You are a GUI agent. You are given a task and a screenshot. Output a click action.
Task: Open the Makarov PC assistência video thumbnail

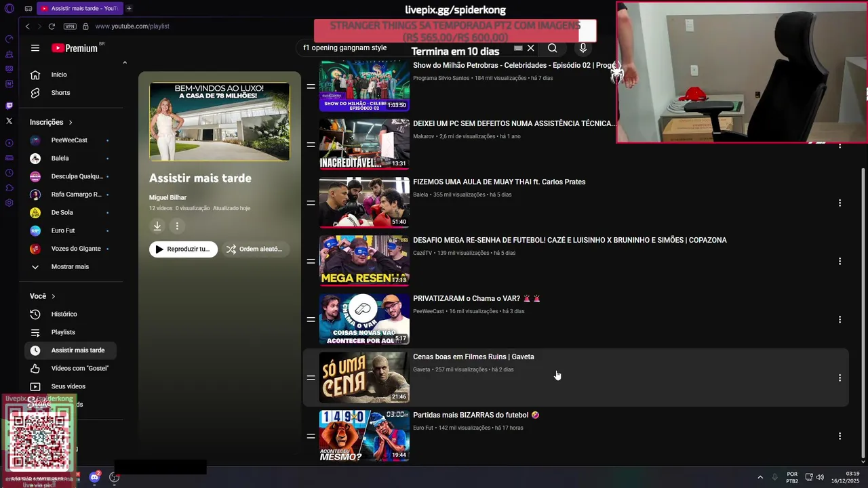pos(364,144)
